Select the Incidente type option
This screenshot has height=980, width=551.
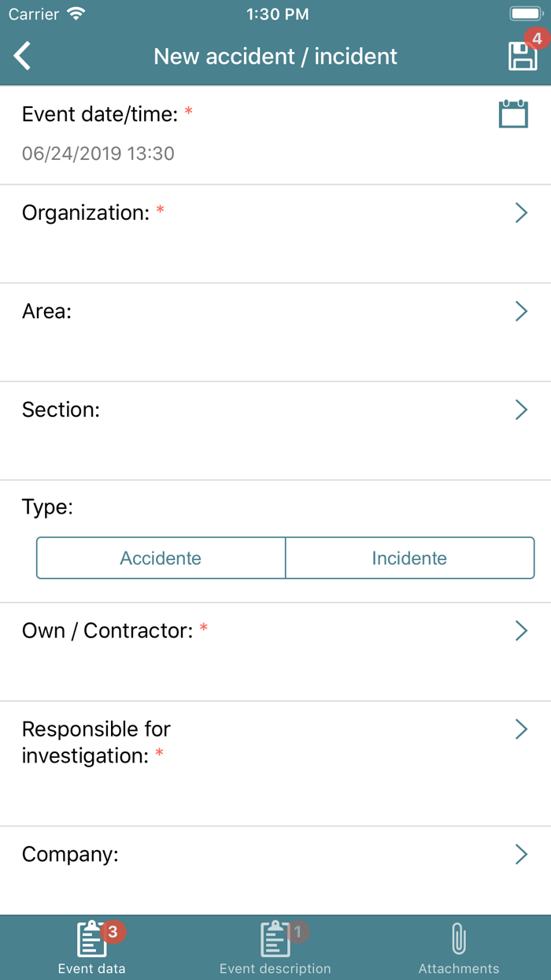point(409,558)
